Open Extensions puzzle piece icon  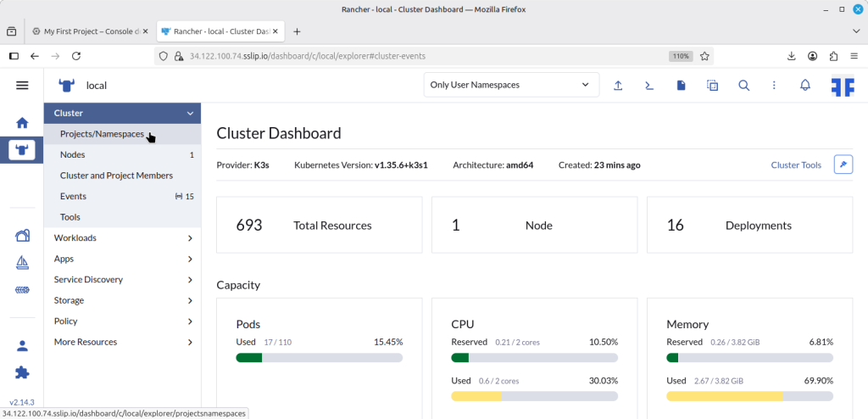pos(22,372)
